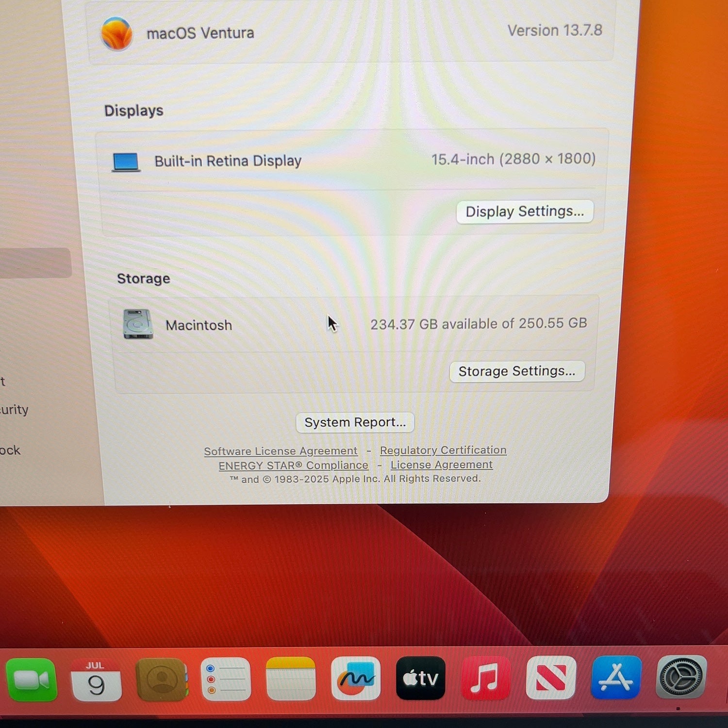Open Display Settings...

525,212
